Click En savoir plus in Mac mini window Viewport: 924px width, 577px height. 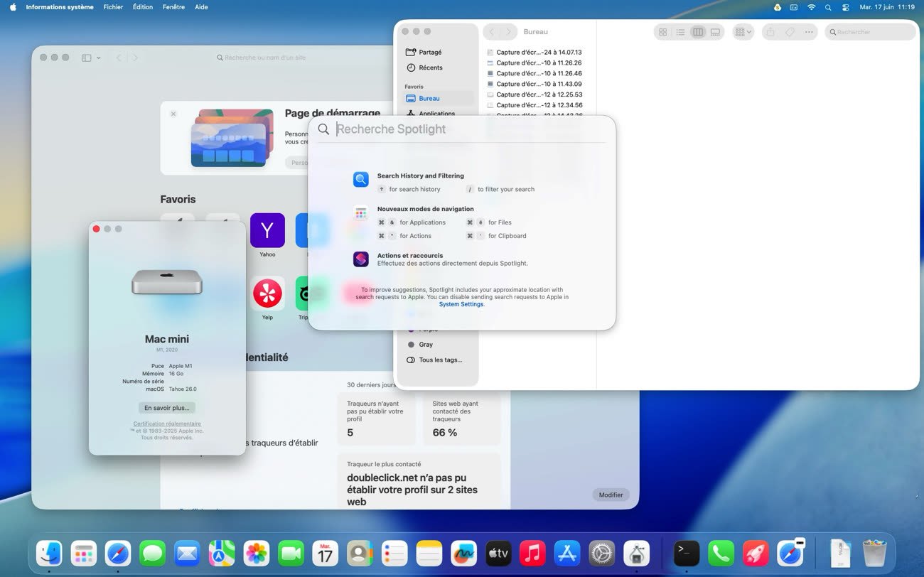[167, 408]
